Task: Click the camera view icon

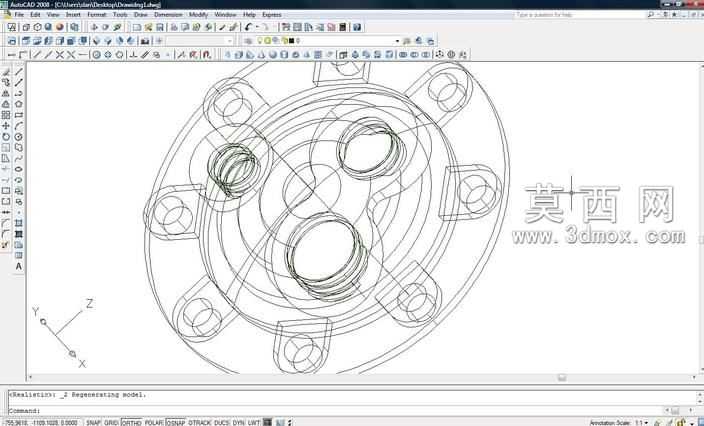Action: pos(145,41)
